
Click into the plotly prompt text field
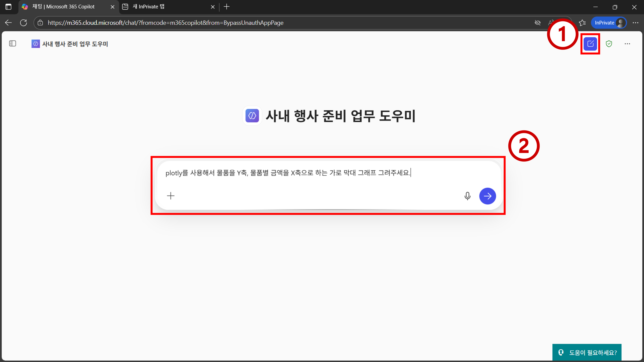point(288,173)
